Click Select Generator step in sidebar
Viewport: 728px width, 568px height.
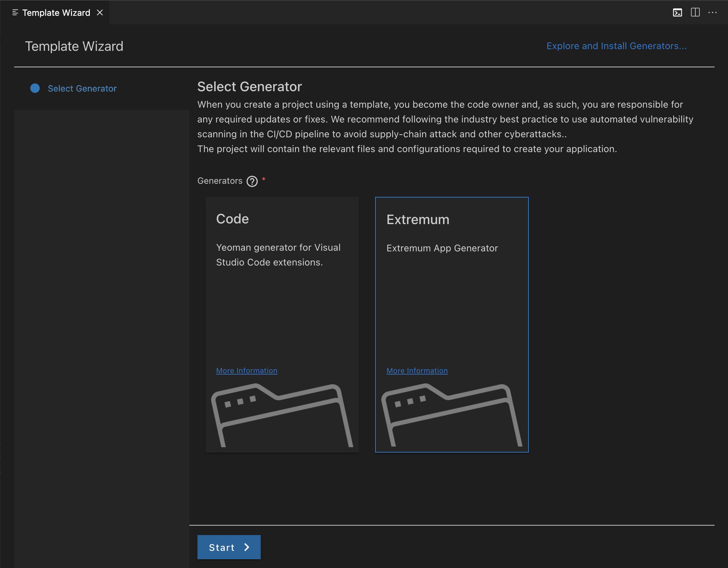tap(82, 88)
